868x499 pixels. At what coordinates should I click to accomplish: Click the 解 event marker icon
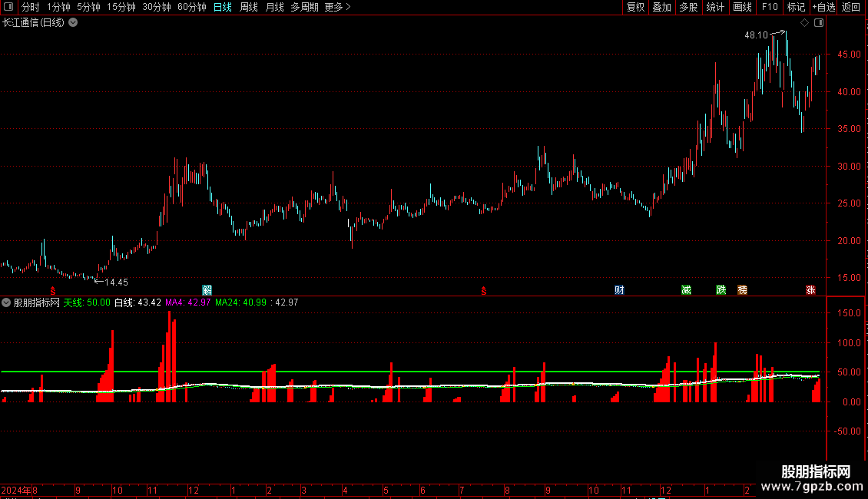click(x=207, y=290)
